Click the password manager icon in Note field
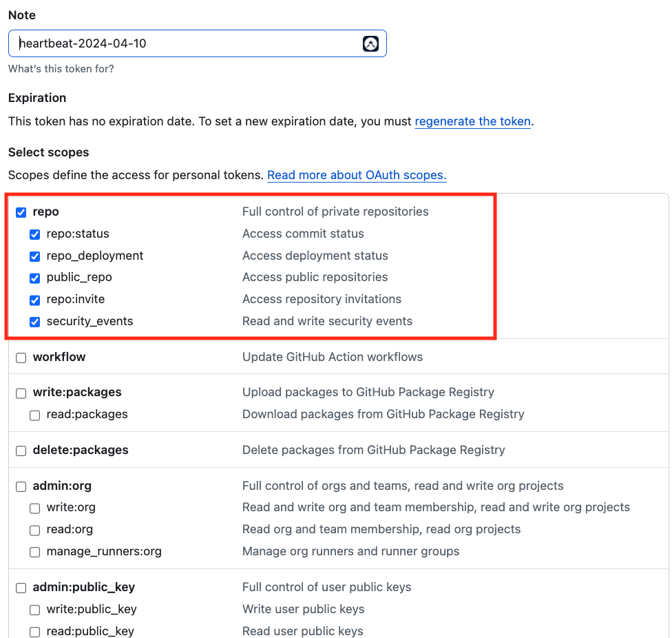 tap(370, 44)
